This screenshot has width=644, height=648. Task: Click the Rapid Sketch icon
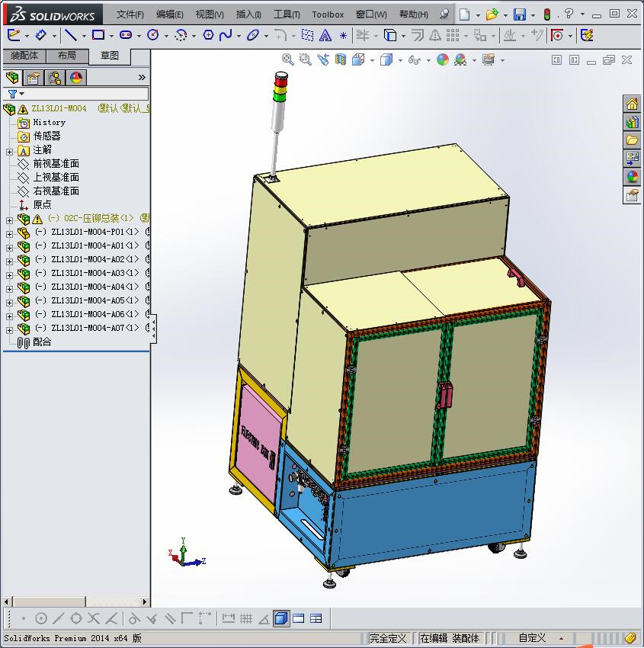tap(587, 36)
